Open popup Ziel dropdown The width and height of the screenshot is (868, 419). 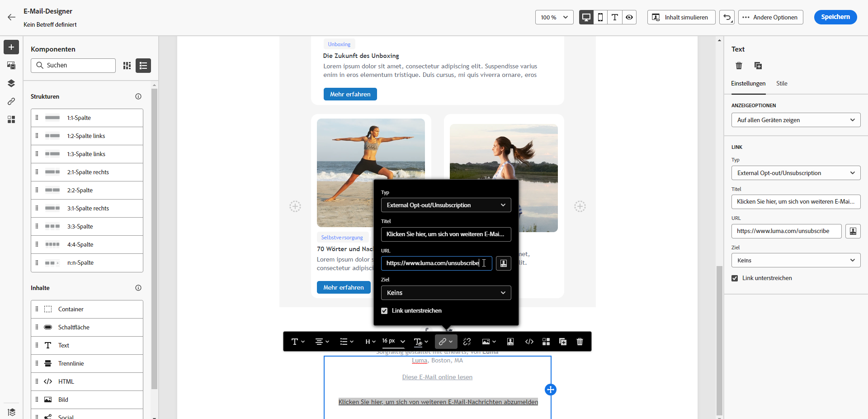click(446, 293)
